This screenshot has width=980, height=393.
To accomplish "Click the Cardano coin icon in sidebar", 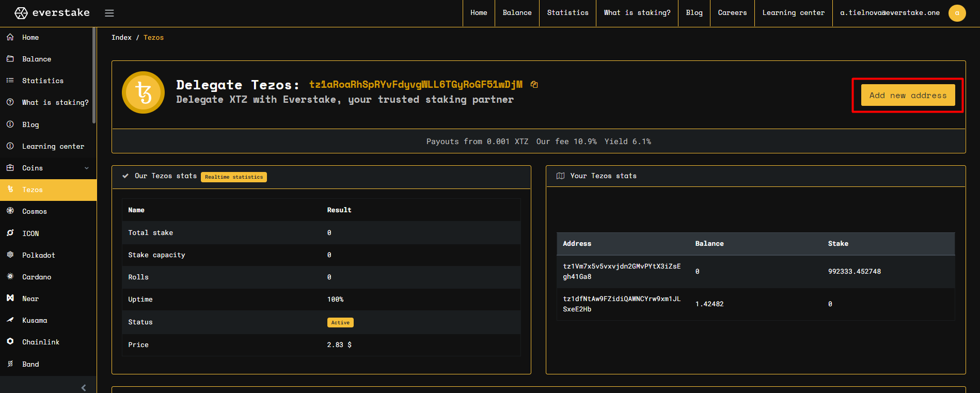I will [10, 277].
